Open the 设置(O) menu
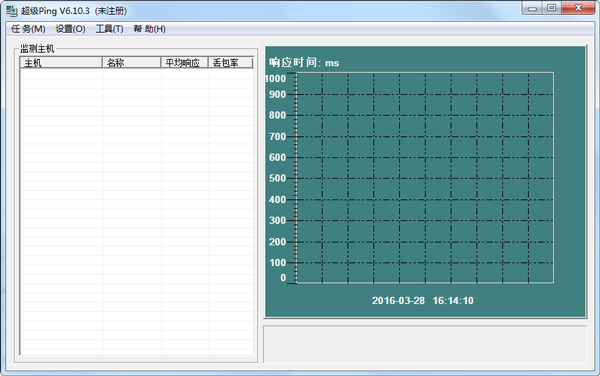 coord(70,29)
